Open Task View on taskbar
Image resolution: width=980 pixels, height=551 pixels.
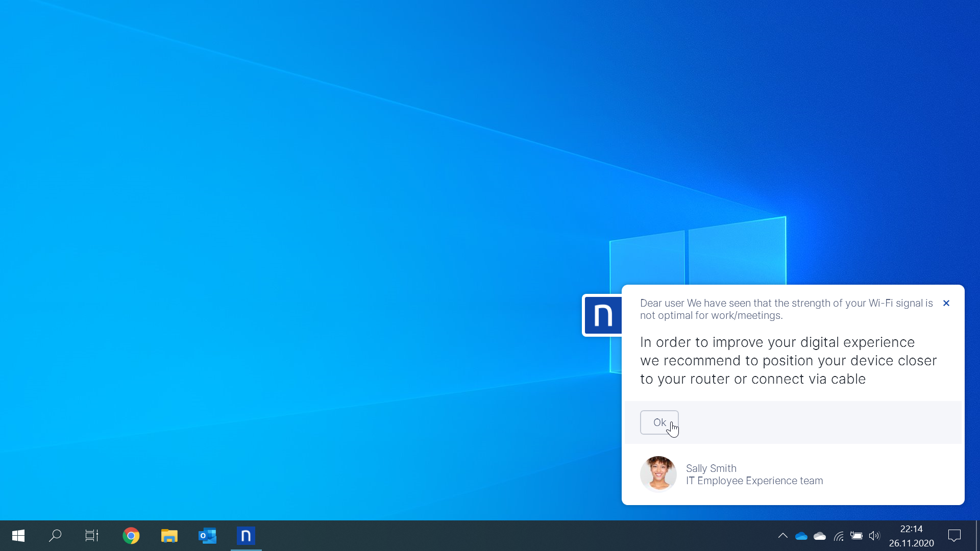click(x=92, y=536)
